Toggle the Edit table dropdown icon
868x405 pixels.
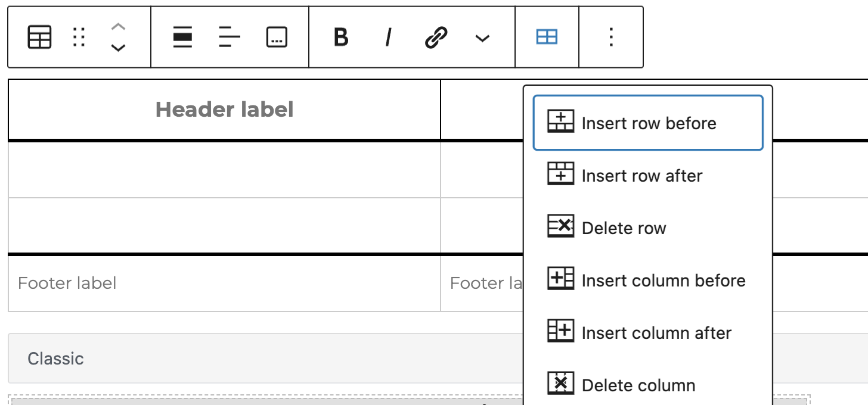[547, 38]
